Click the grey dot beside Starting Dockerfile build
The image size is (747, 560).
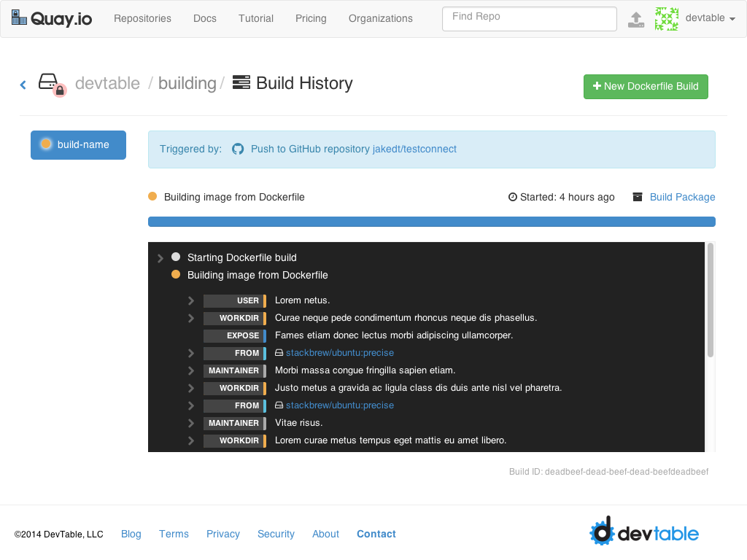(176, 257)
